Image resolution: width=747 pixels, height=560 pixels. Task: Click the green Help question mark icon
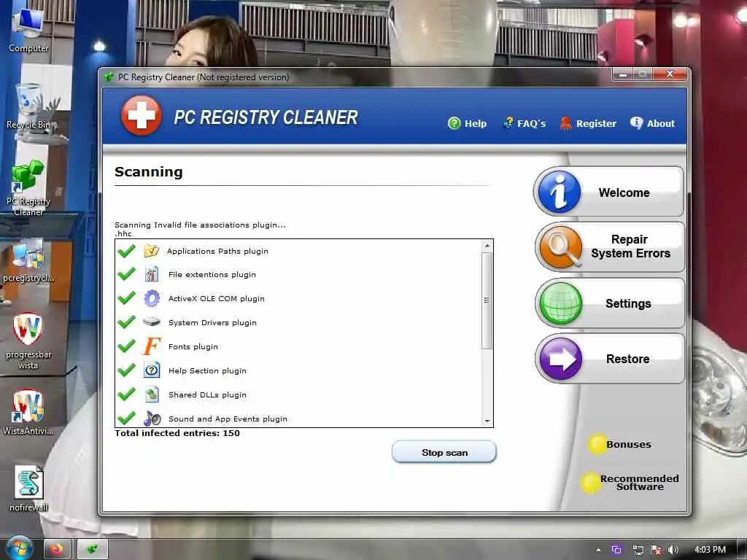(454, 123)
